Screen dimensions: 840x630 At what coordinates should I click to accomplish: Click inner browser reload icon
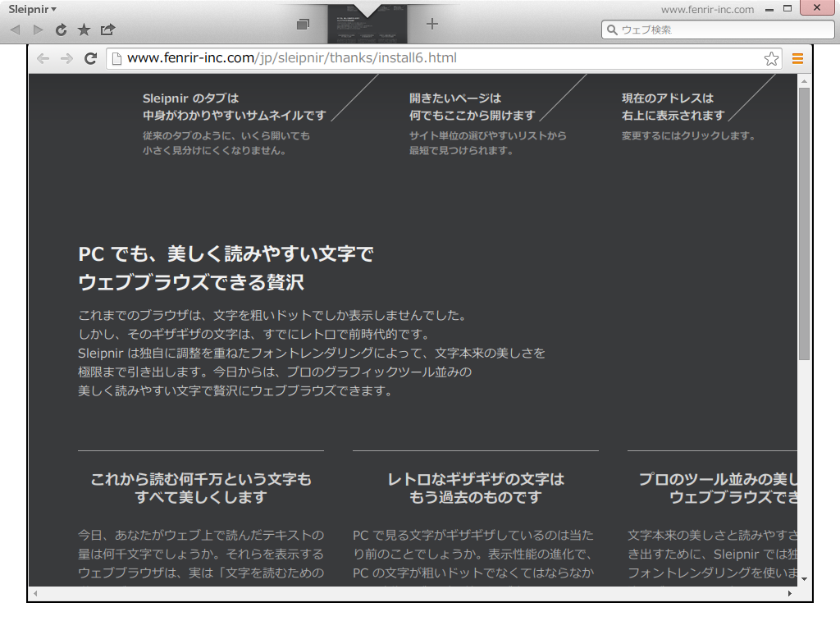(x=90, y=58)
